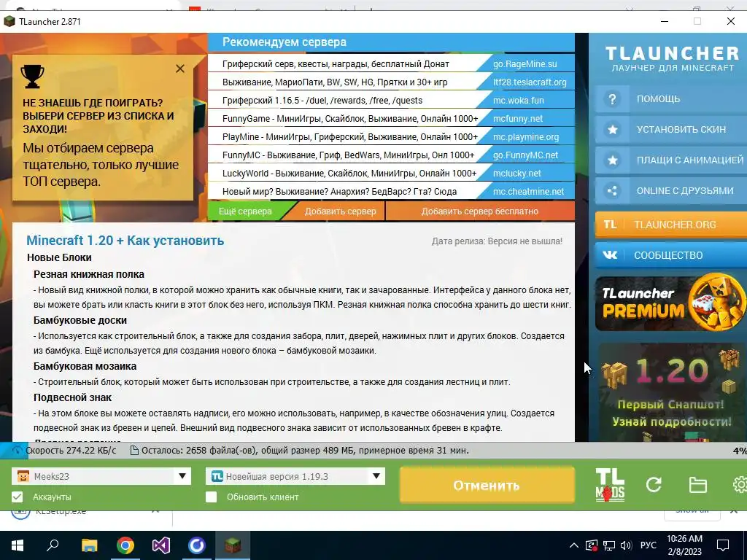Click the РУС language indicator
Image resolution: width=747 pixels, height=560 pixels.
click(648, 545)
